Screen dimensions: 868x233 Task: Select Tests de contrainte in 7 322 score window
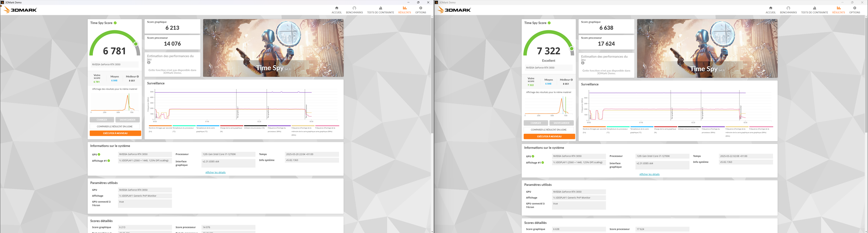[x=814, y=10]
